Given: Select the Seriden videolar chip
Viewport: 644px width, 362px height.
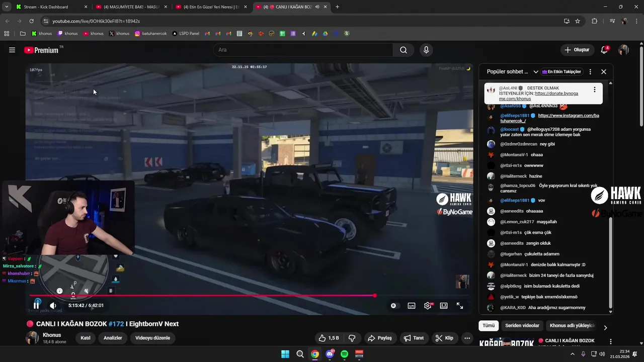Looking at the screenshot, I should 522,325.
